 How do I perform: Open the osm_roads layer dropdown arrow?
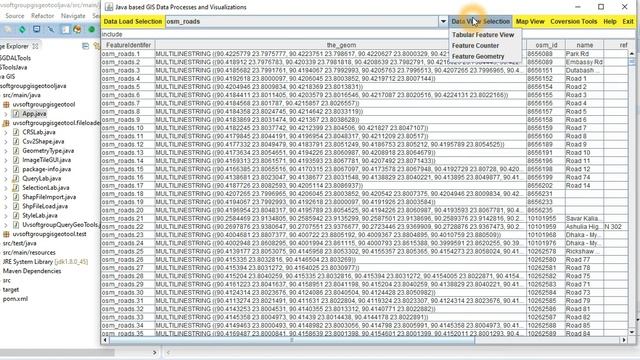tap(443, 21)
